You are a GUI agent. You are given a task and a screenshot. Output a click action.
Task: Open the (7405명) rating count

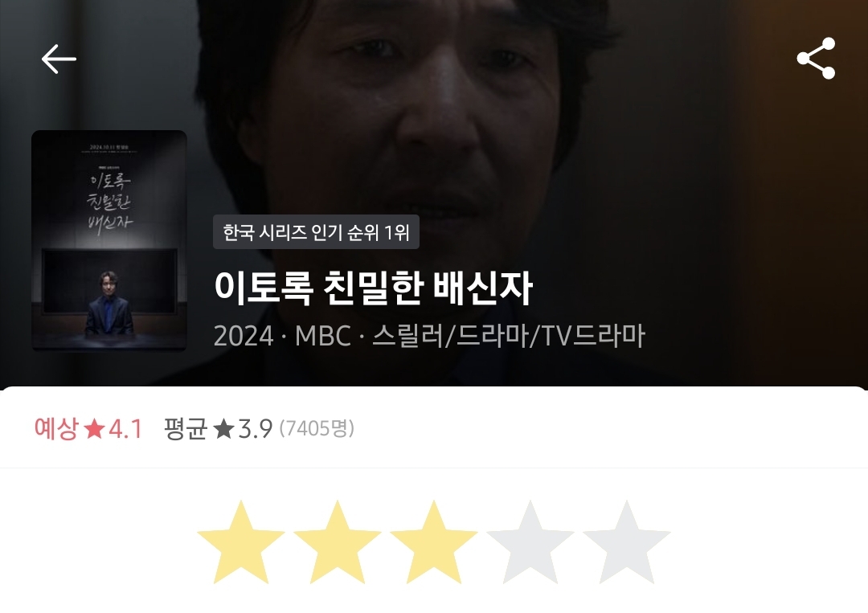coord(317,428)
